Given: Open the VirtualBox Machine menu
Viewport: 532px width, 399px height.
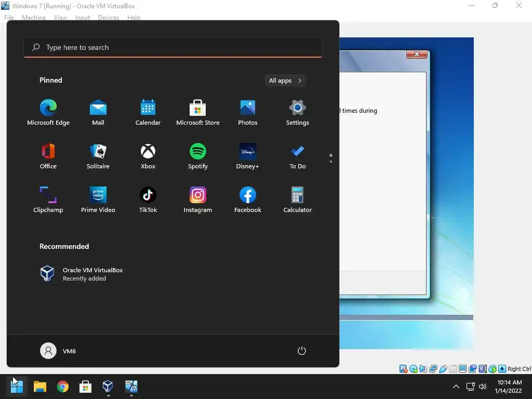Looking at the screenshot, I should pyautogui.click(x=34, y=17).
